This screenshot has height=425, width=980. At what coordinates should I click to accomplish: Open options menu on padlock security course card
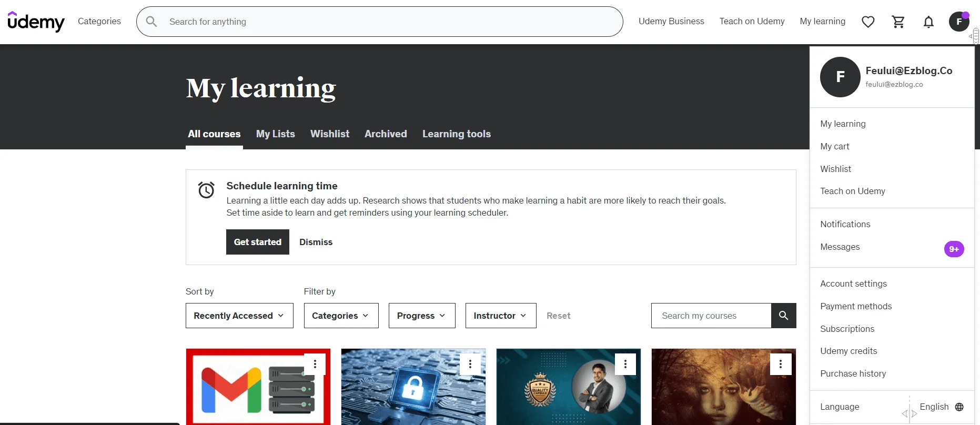tap(470, 364)
